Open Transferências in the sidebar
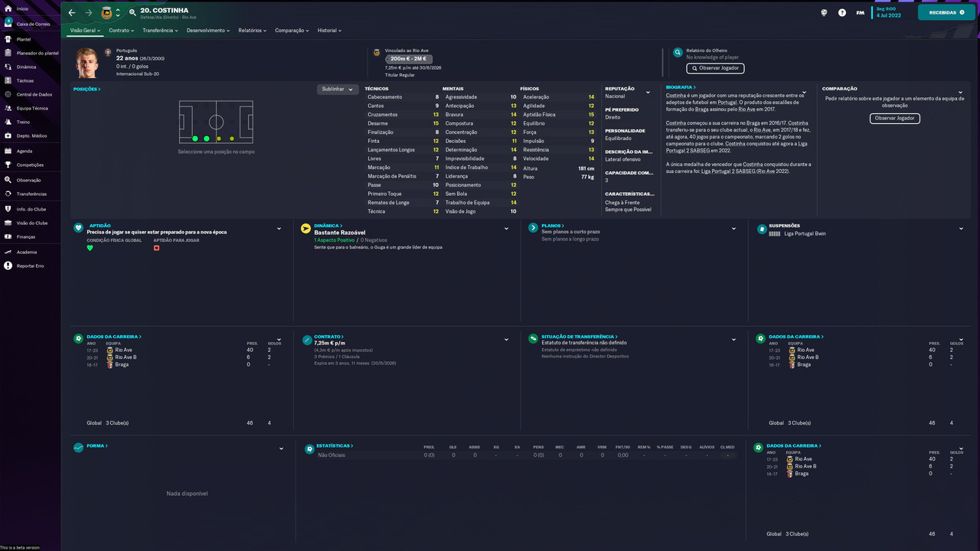The height and width of the screenshot is (551, 980). tap(31, 194)
